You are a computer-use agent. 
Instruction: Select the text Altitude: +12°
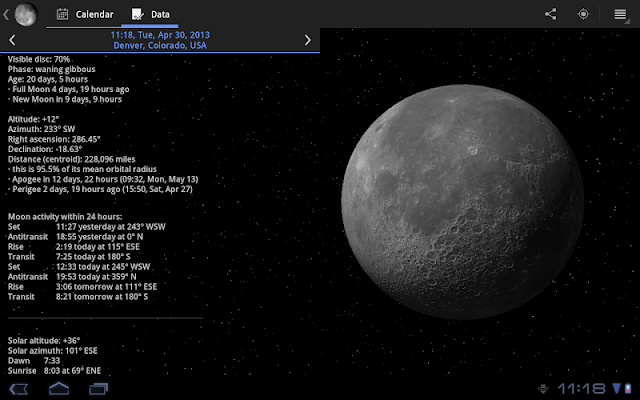[x=33, y=119]
